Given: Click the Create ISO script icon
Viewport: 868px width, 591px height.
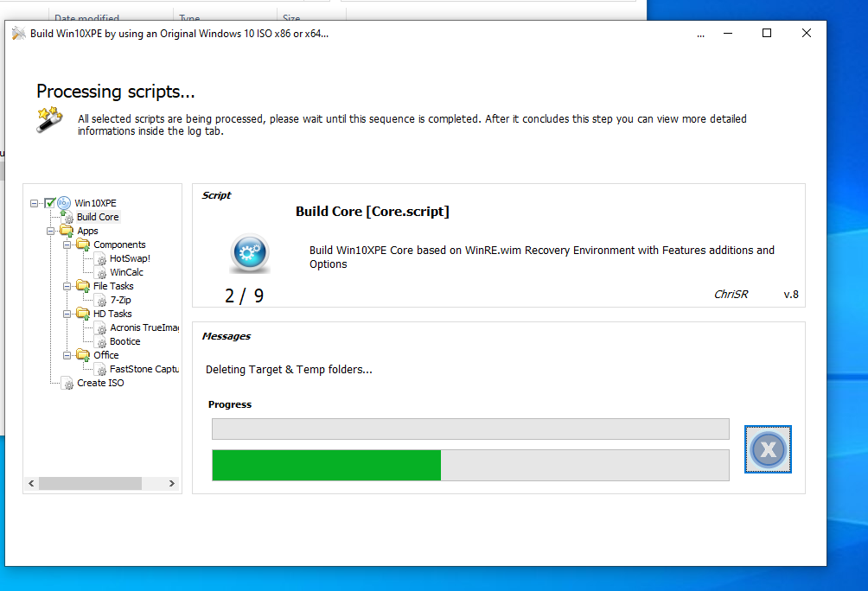Looking at the screenshot, I should coord(67,383).
